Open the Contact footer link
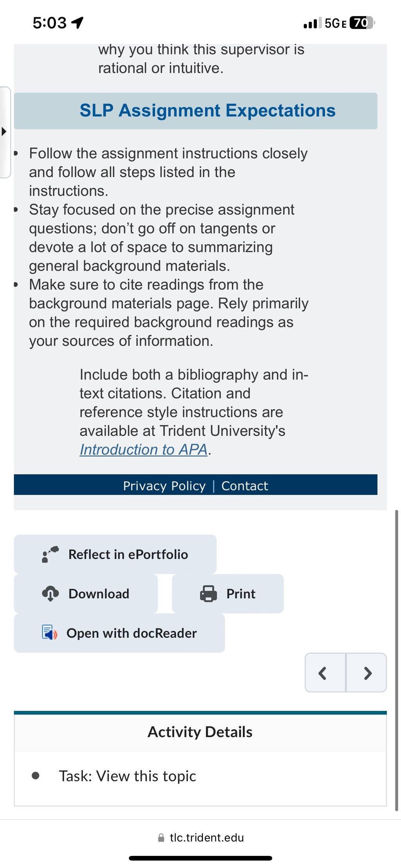401x868 pixels. tap(245, 486)
